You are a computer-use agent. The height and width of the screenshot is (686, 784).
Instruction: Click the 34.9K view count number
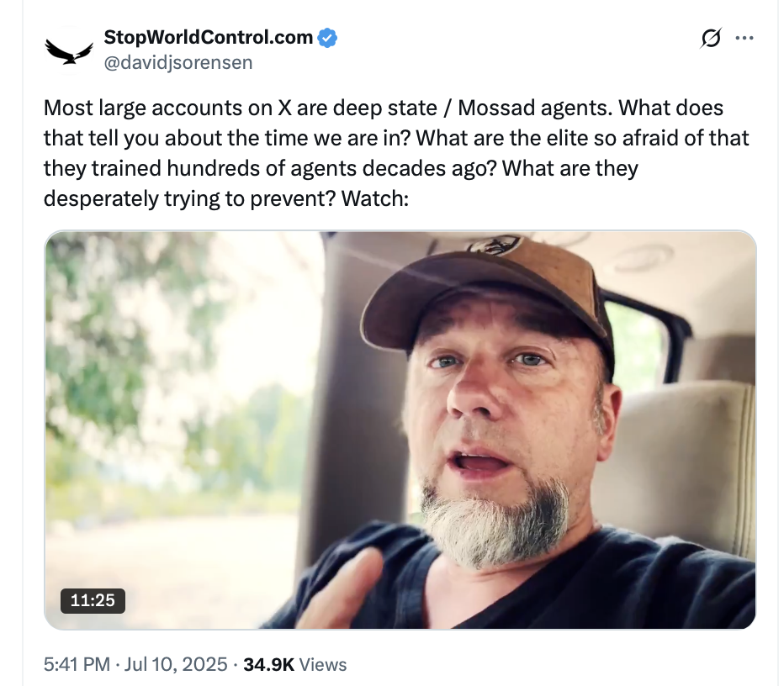click(x=268, y=664)
